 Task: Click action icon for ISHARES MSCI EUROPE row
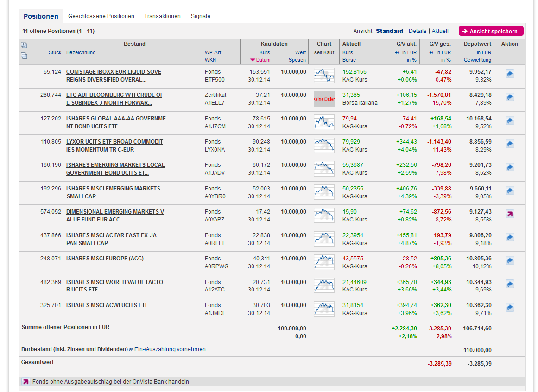coord(510,260)
